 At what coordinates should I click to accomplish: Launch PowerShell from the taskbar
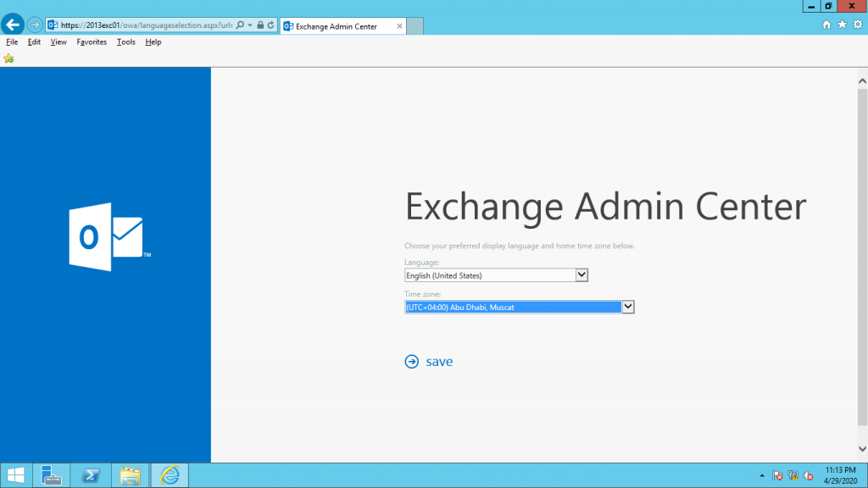coord(91,475)
